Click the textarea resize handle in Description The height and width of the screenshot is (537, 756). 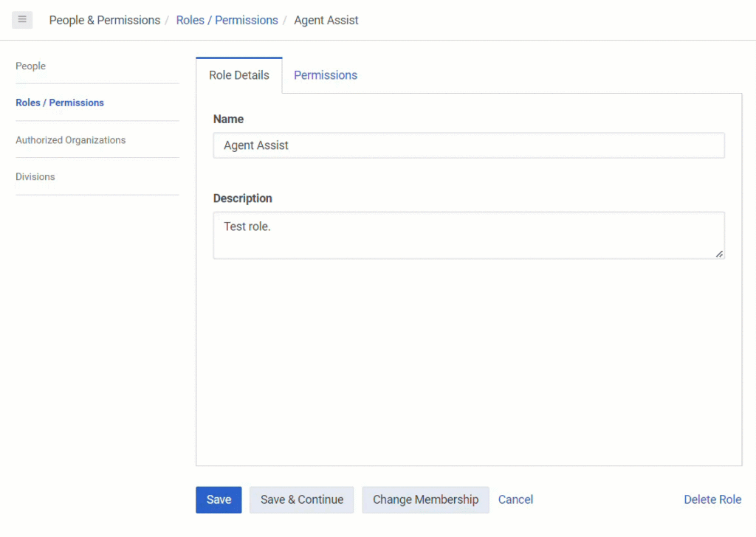point(719,254)
